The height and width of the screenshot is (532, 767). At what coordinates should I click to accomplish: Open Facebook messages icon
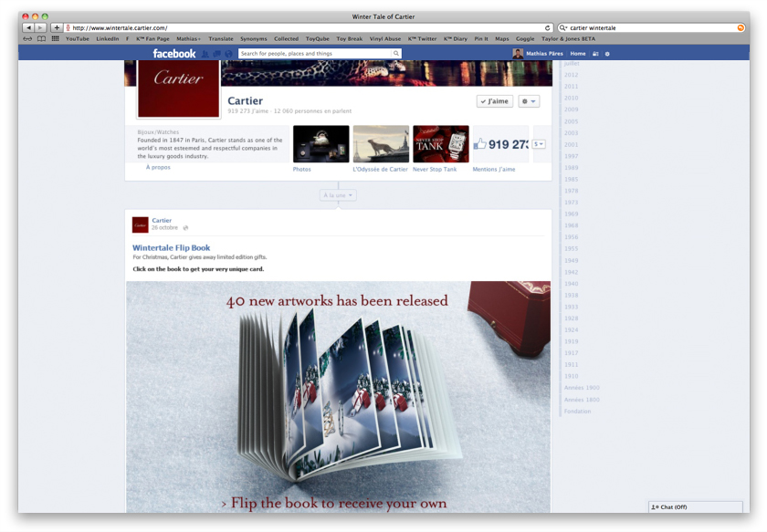pos(216,54)
